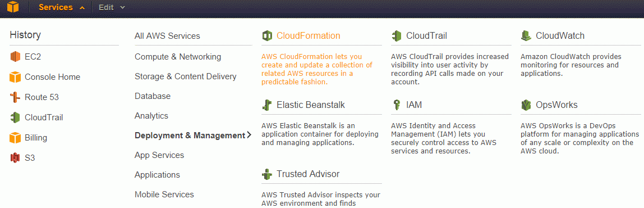Collapse the Services dropdown menu

(62, 7)
